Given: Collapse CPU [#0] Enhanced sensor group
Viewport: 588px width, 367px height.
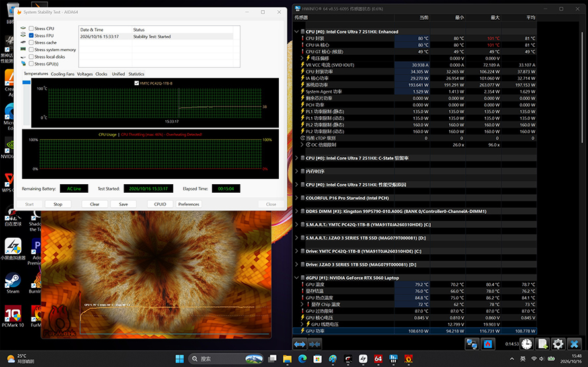Looking at the screenshot, I should (297, 32).
